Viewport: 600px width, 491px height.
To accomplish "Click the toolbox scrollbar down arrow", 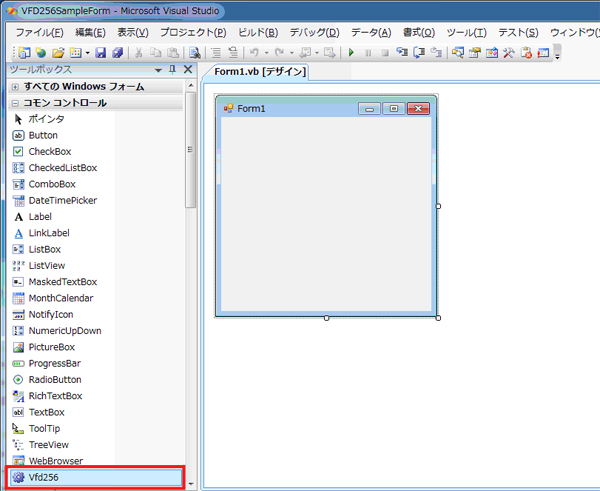I will coord(191,484).
